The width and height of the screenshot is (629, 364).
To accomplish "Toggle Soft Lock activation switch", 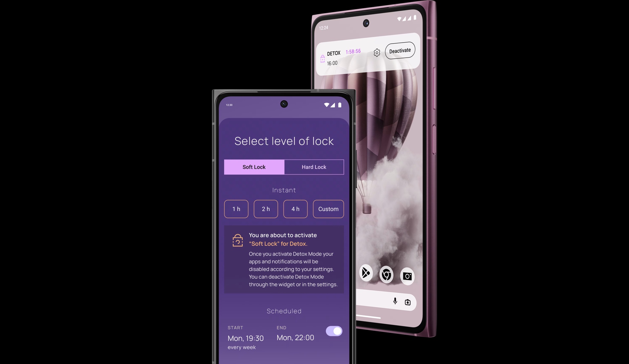I will tap(334, 331).
